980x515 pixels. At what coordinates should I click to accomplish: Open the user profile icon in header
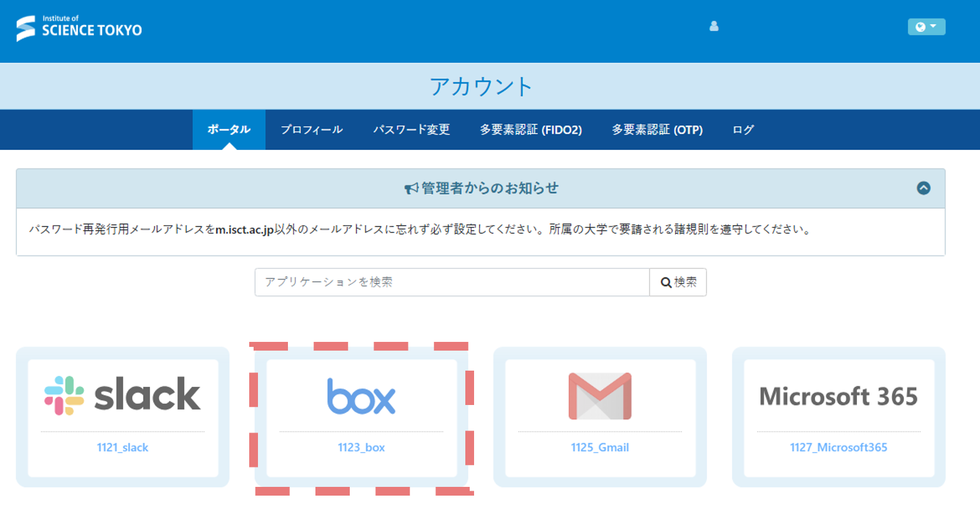(714, 26)
